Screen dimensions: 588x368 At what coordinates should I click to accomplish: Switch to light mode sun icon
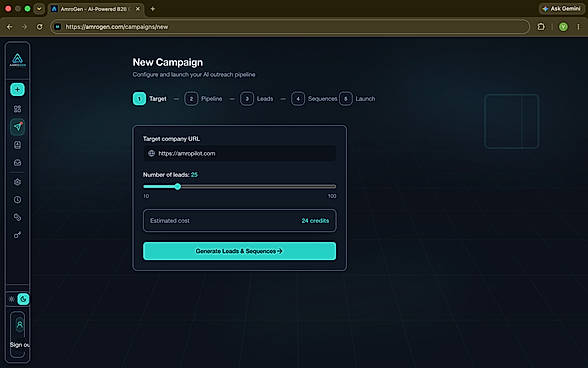pos(12,299)
